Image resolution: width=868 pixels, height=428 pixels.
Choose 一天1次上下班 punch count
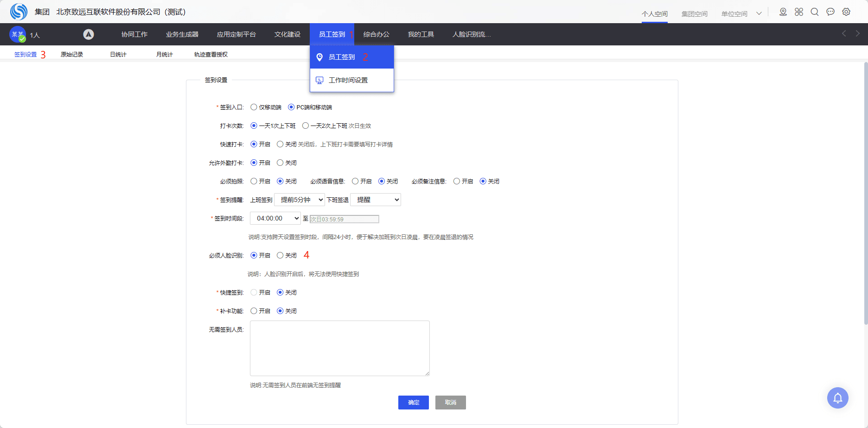click(254, 126)
